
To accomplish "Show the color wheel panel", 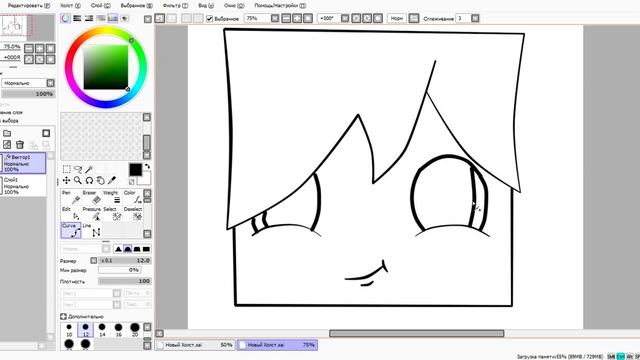I will coord(65,18).
